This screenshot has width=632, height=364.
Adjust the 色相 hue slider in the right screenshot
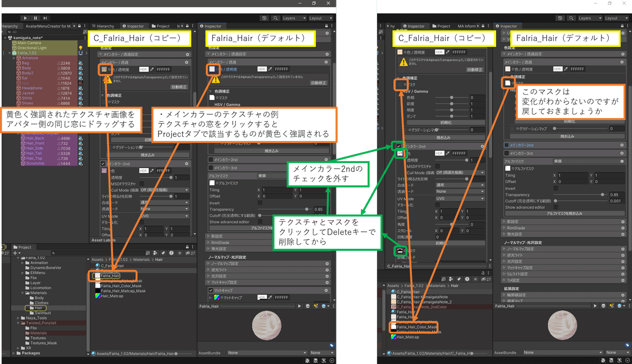(x=450, y=97)
